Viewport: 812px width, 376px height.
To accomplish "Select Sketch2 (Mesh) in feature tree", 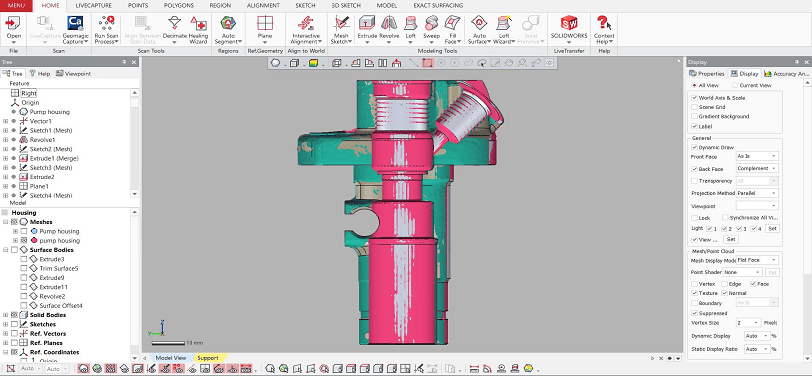I will pyautogui.click(x=51, y=149).
